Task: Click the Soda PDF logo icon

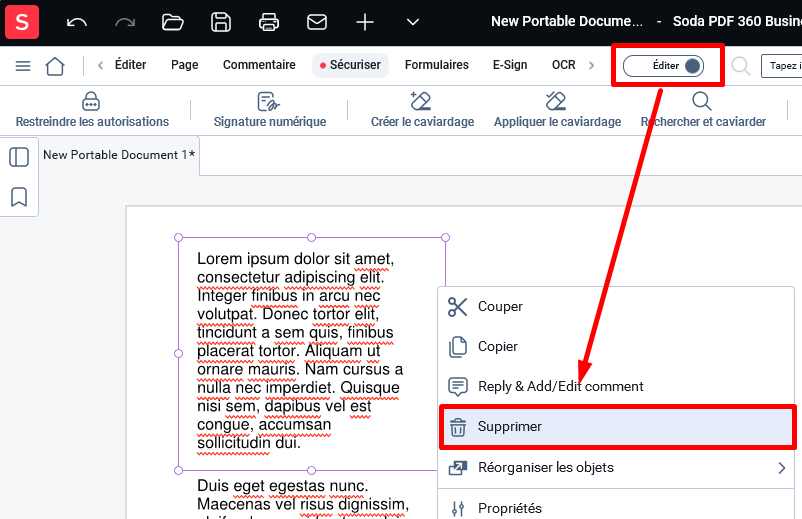Action: pos(22,22)
